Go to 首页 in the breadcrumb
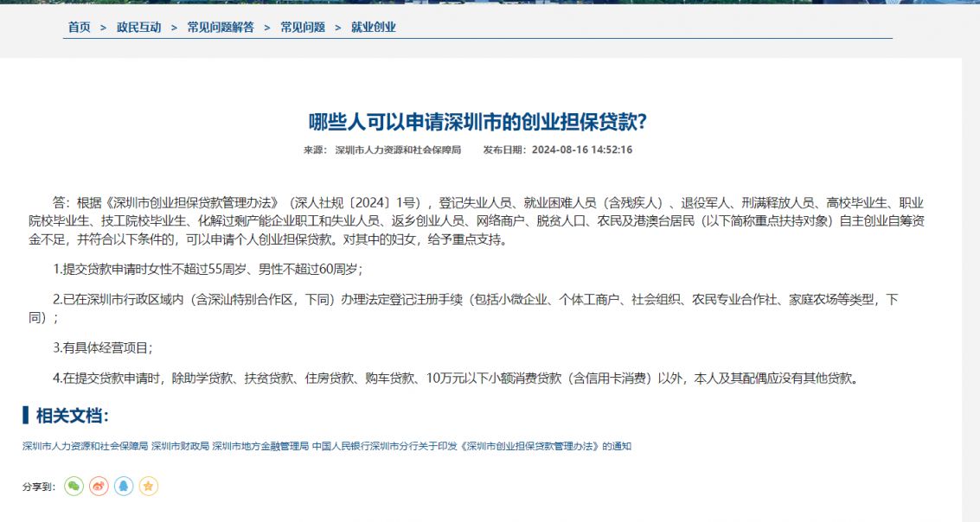This screenshot has height=522, width=980. click(x=80, y=27)
